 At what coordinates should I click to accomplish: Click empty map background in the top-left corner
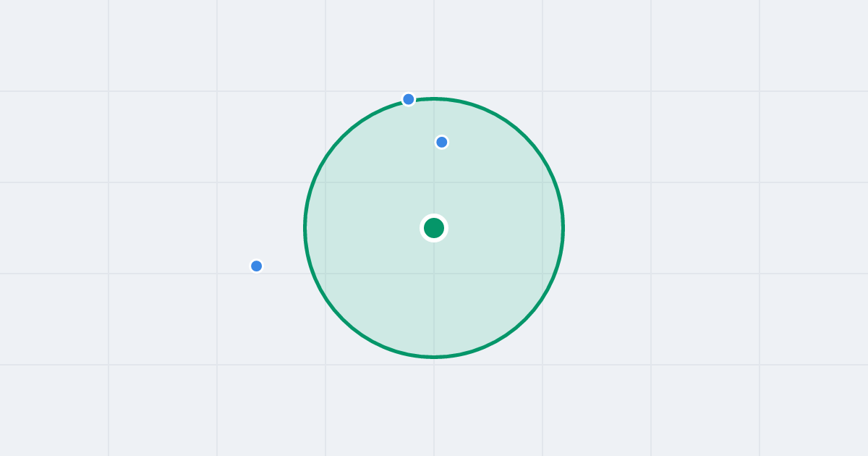point(43,36)
